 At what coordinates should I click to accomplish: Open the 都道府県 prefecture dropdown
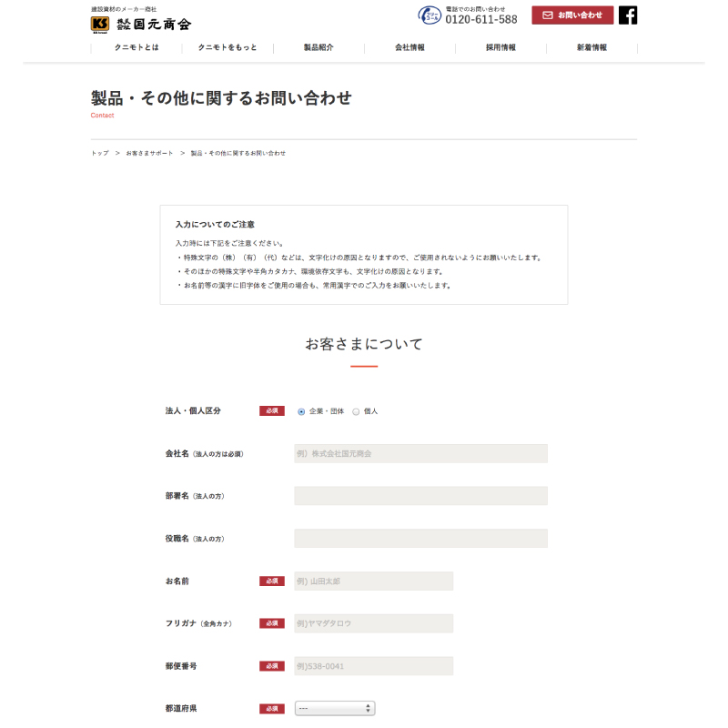[335, 708]
